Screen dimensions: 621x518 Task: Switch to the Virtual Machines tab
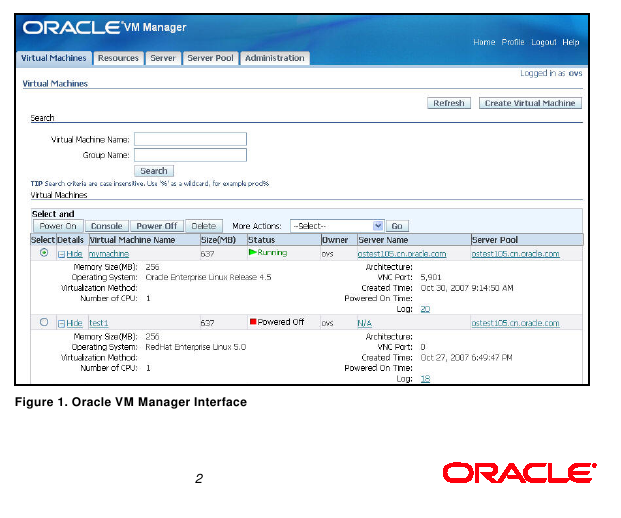[x=53, y=58]
